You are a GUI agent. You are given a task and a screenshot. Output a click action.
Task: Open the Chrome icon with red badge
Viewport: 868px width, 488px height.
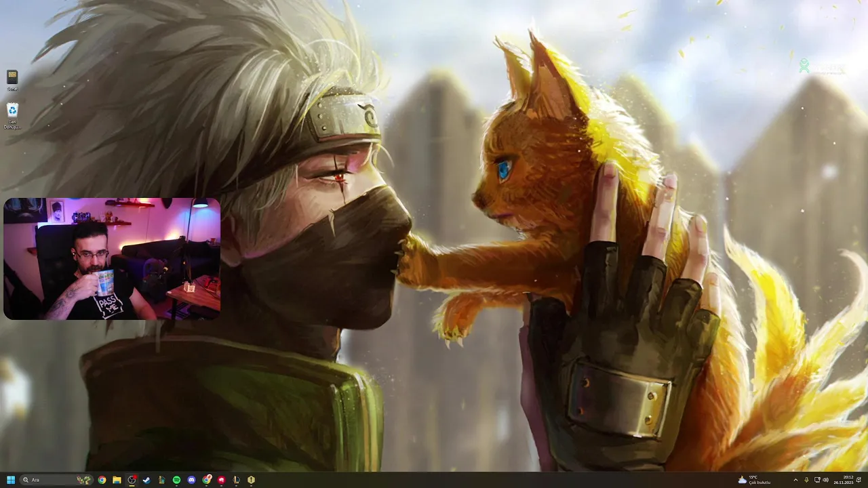pos(206,480)
